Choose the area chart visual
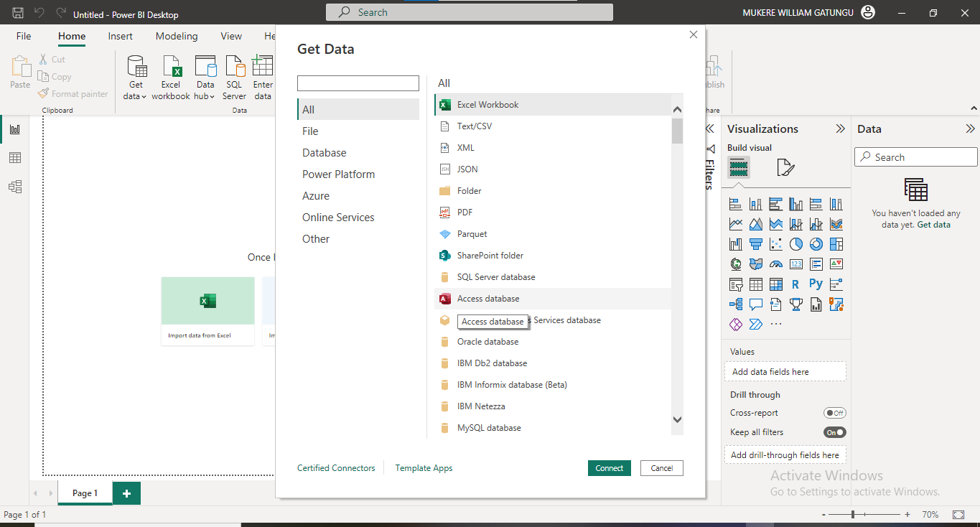Viewport: 980px width, 527px height. click(x=755, y=224)
